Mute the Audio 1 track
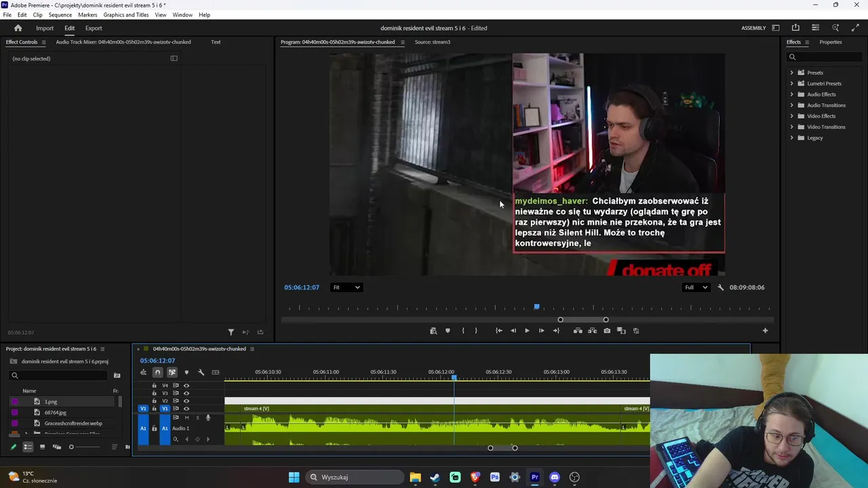The width and height of the screenshot is (868, 488). 186,418
